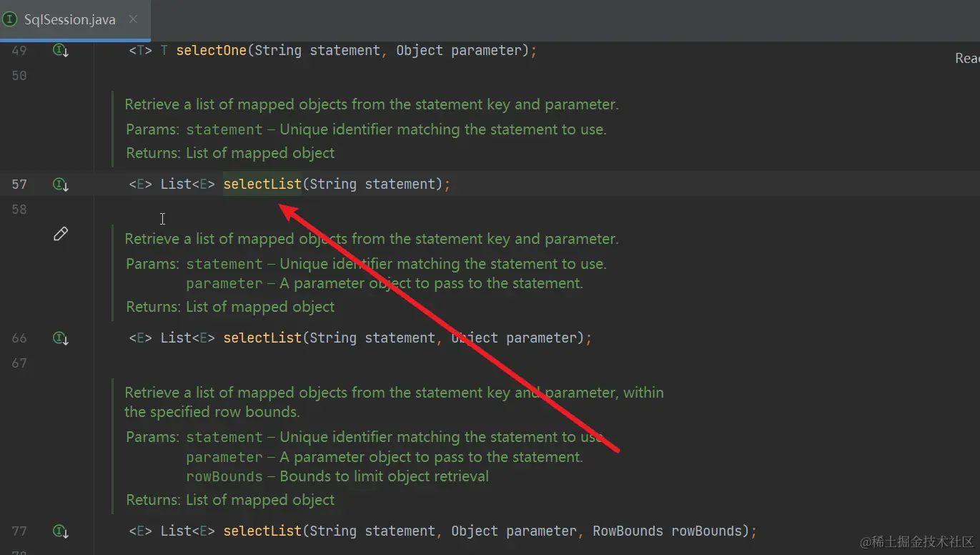This screenshot has width=980, height=555.
Task: Click the Reader mode label at top right
Action: (967, 59)
